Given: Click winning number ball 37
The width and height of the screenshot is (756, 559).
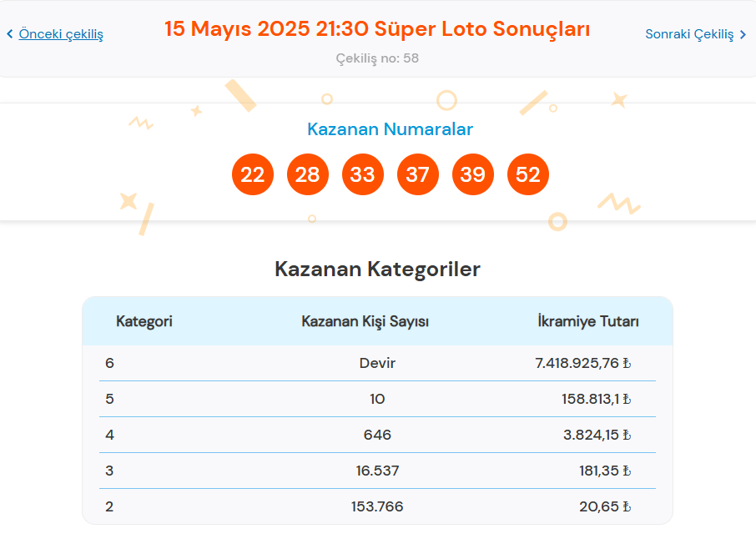Looking at the screenshot, I should pyautogui.click(x=417, y=174).
